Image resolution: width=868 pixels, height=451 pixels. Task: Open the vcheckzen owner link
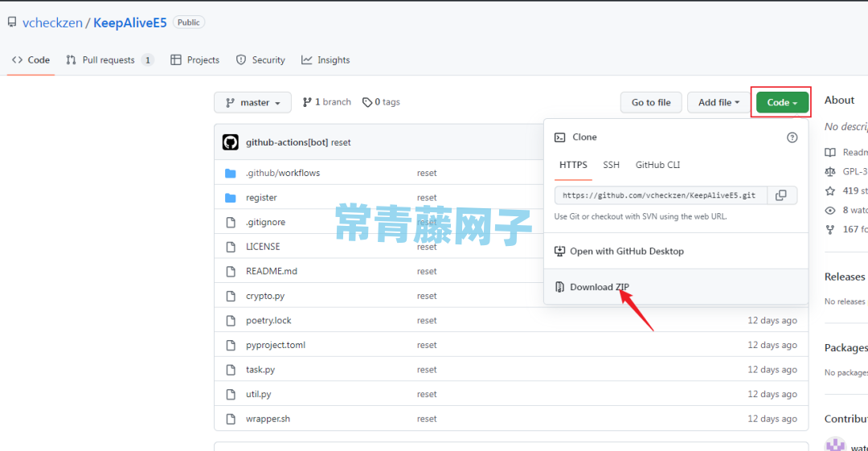[52, 23]
